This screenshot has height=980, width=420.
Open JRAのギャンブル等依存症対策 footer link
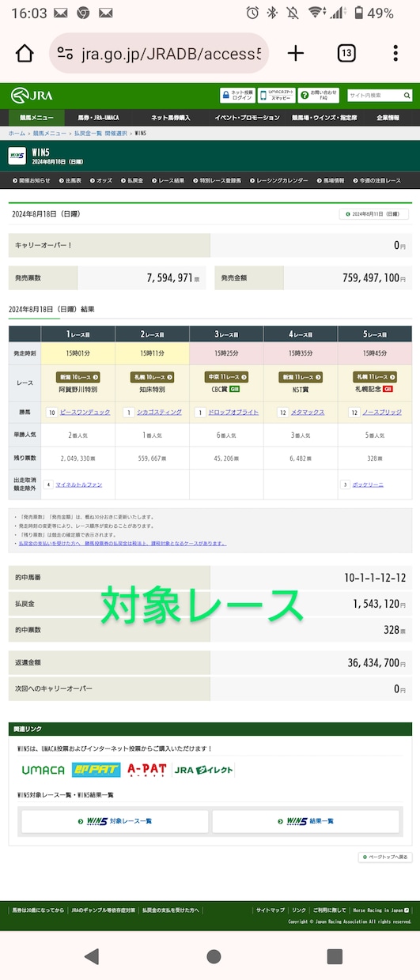[x=103, y=910]
